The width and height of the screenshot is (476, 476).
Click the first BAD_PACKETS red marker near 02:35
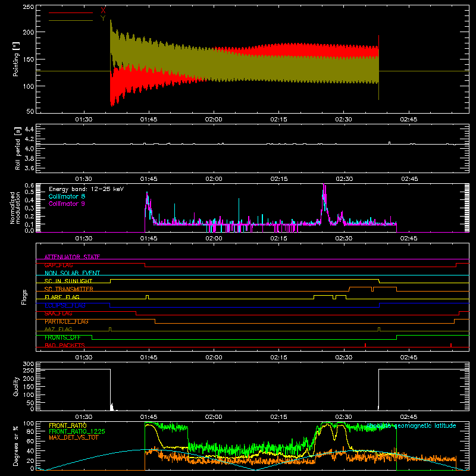[x=365, y=345]
